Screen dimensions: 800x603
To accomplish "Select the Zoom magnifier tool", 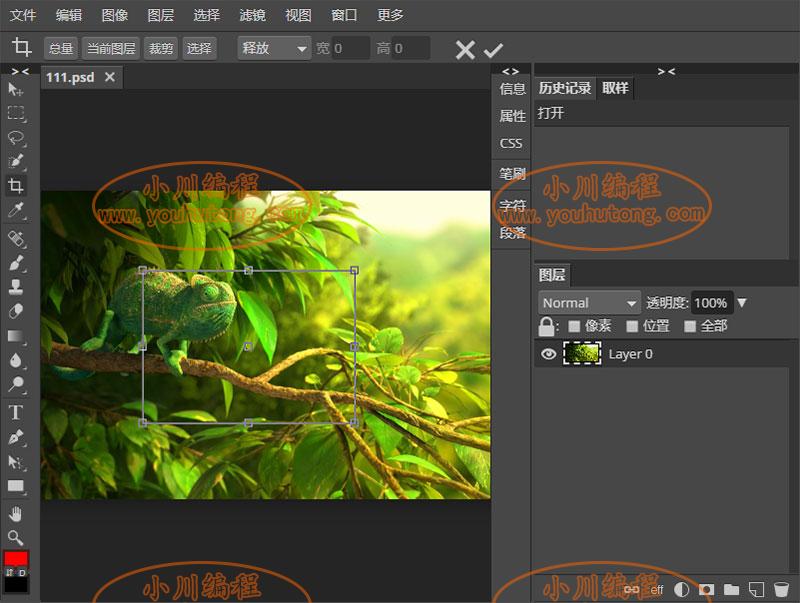I will click(x=15, y=538).
